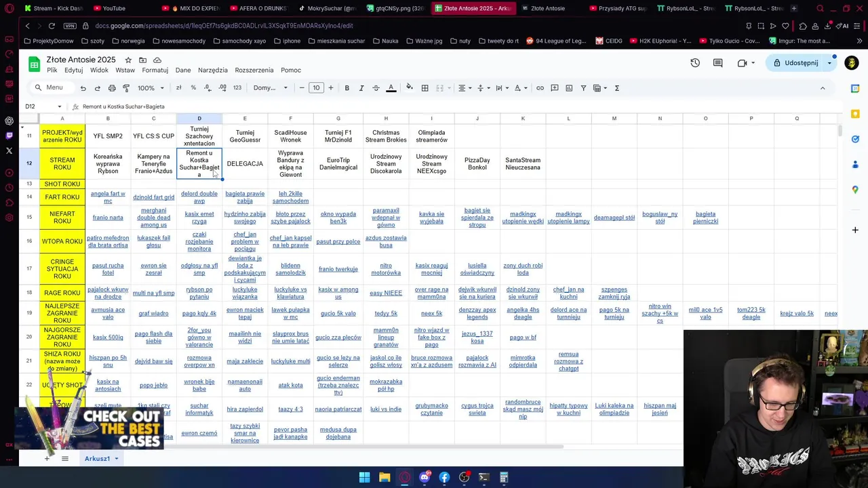Insert a chart from the toolbar
The width and height of the screenshot is (868, 488).
[568, 88]
